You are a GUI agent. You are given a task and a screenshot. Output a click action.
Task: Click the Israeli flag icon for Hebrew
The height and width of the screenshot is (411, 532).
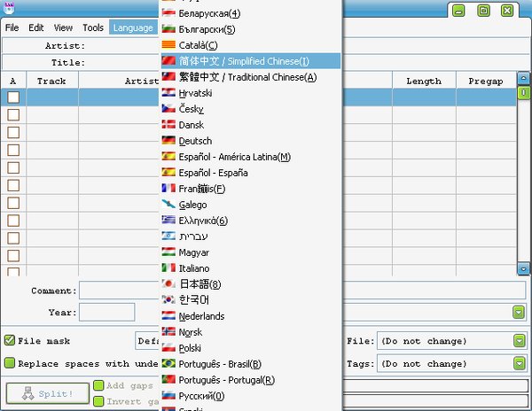(x=168, y=236)
